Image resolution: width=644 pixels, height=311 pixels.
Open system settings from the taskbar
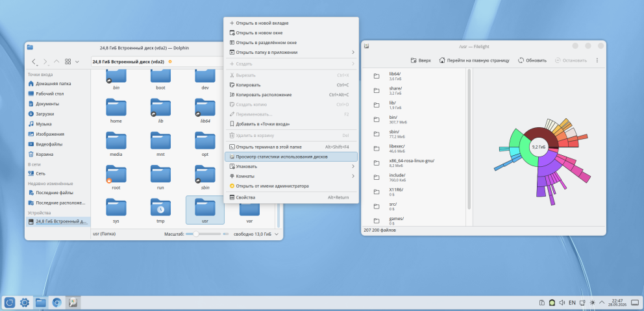25,303
